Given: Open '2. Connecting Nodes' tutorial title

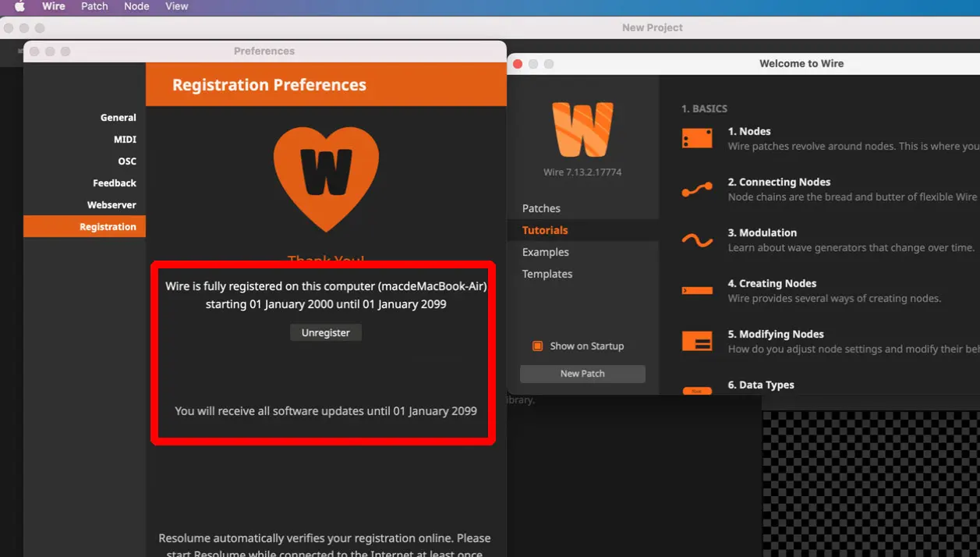Looking at the screenshot, I should pyautogui.click(x=779, y=182).
